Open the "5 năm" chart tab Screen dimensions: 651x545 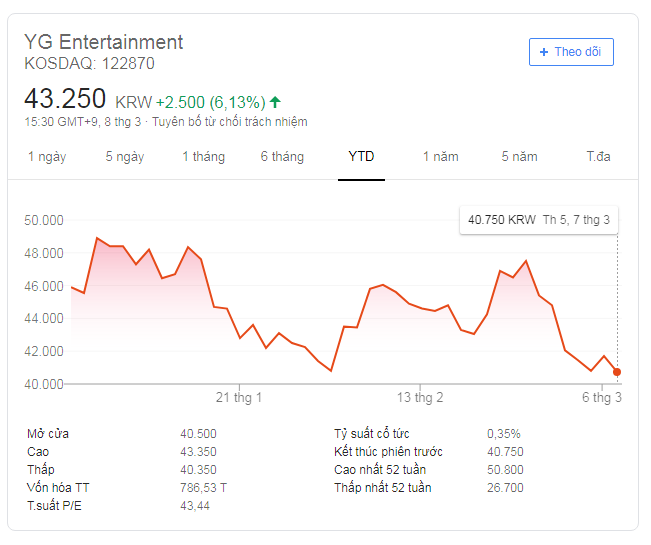[519, 157]
